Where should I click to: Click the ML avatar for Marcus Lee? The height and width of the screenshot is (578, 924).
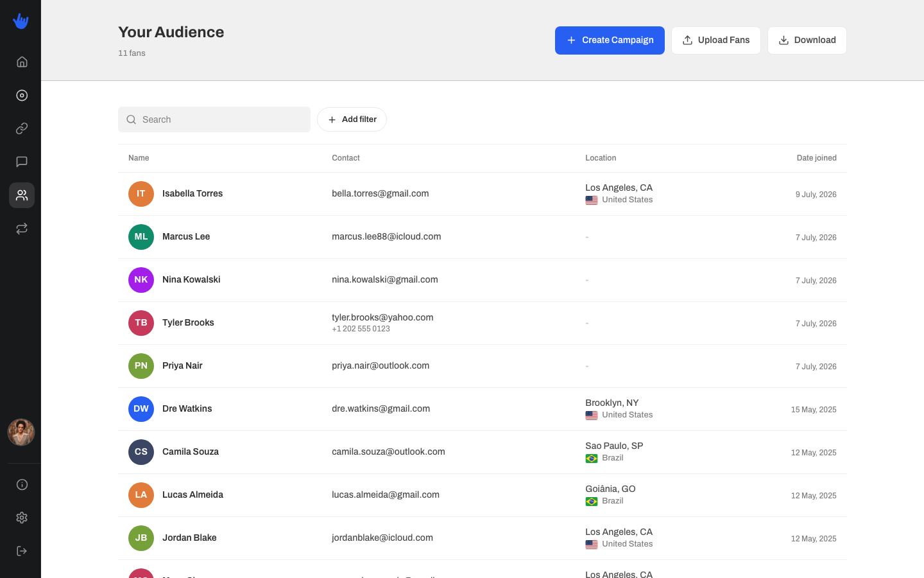point(141,237)
